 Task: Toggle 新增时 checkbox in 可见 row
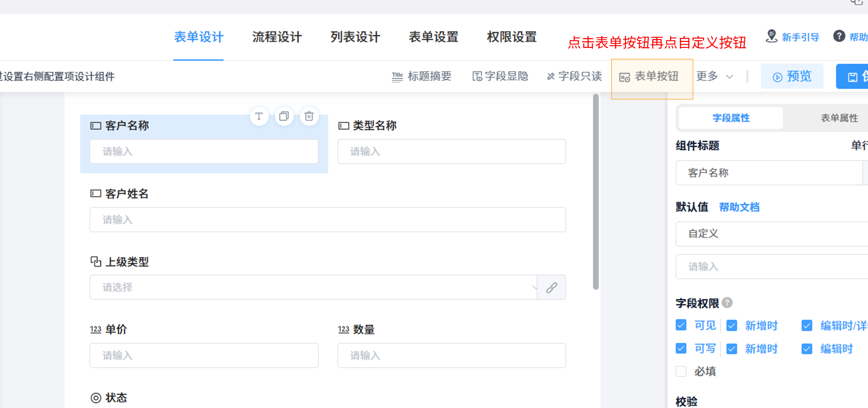coord(731,325)
